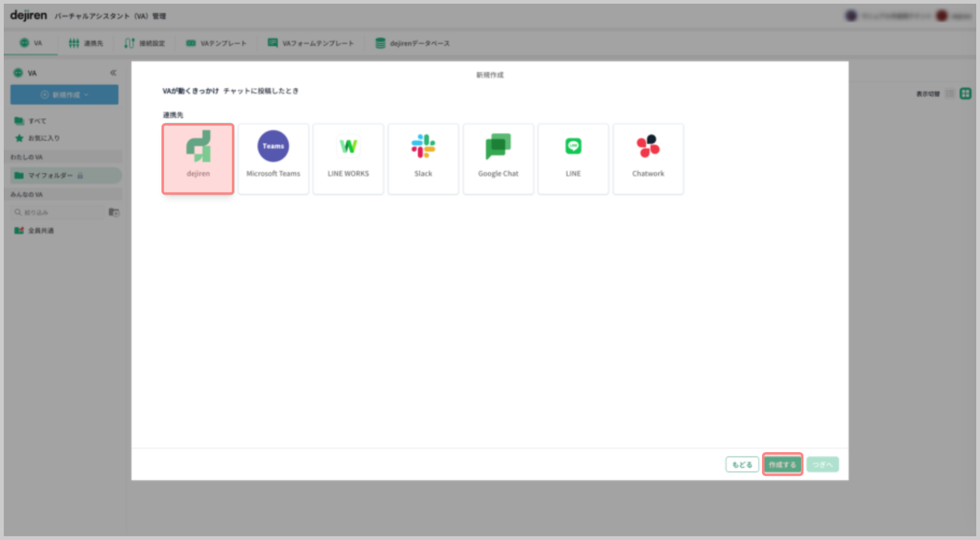Show すべて VA list

click(x=31, y=121)
